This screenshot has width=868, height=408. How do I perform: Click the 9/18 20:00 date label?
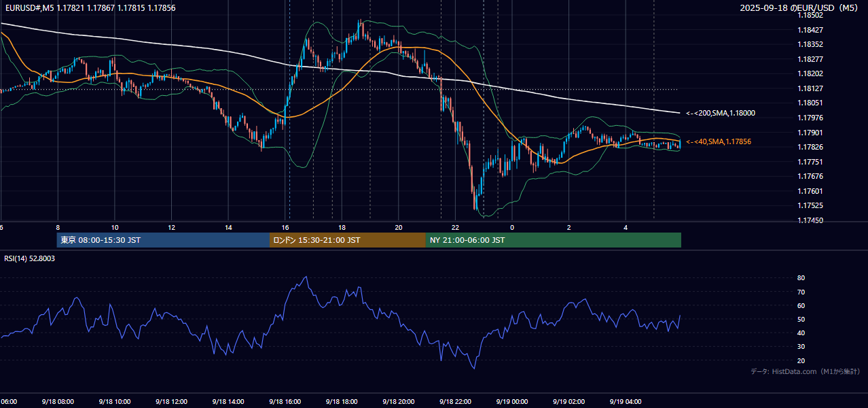(x=399, y=401)
